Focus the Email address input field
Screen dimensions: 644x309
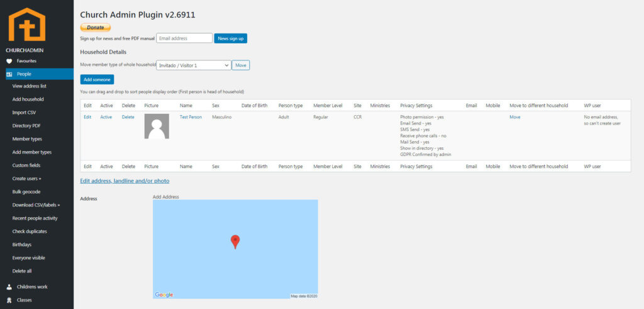[x=184, y=38]
